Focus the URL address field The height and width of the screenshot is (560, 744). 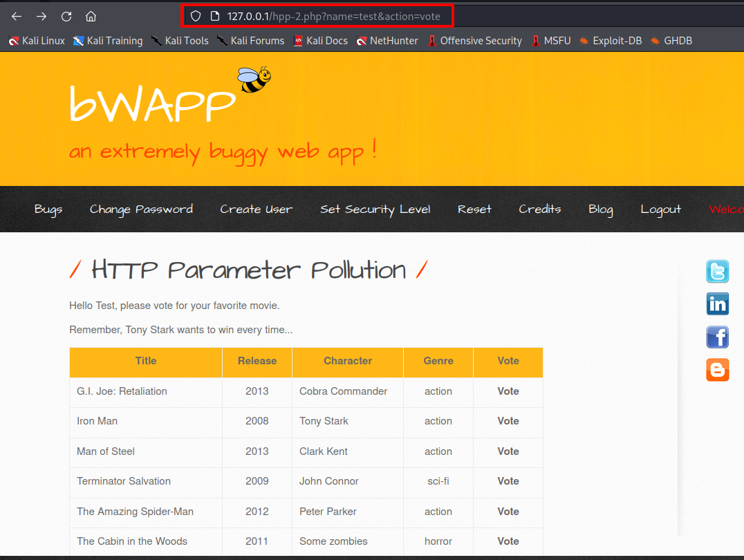[x=333, y=16]
